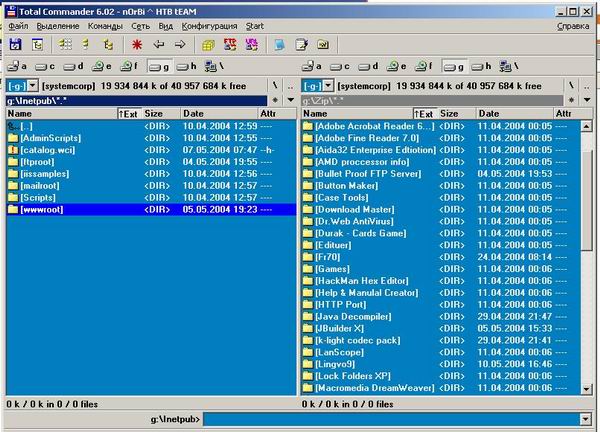Open network neighborhood in left drive bar
The width and height of the screenshot is (600, 432).
point(214,67)
